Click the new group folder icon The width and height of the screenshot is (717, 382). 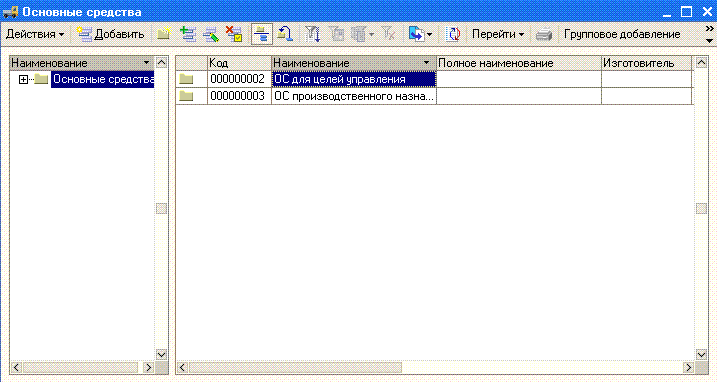(164, 34)
